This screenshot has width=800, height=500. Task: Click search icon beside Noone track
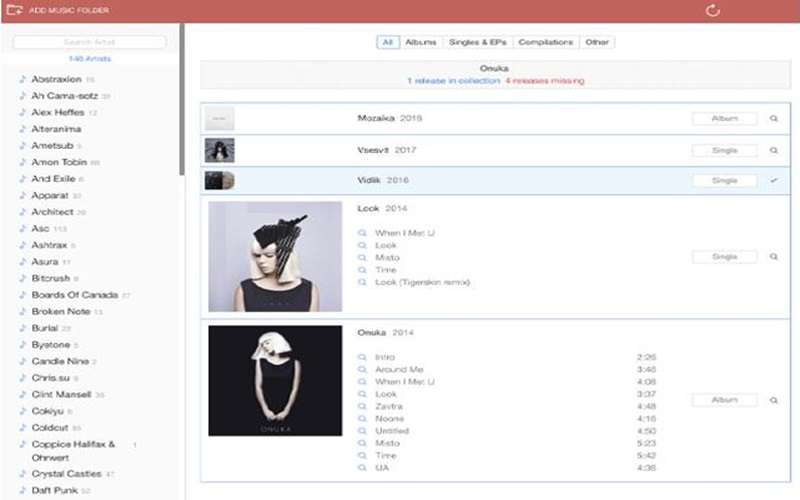(x=362, y=419)
